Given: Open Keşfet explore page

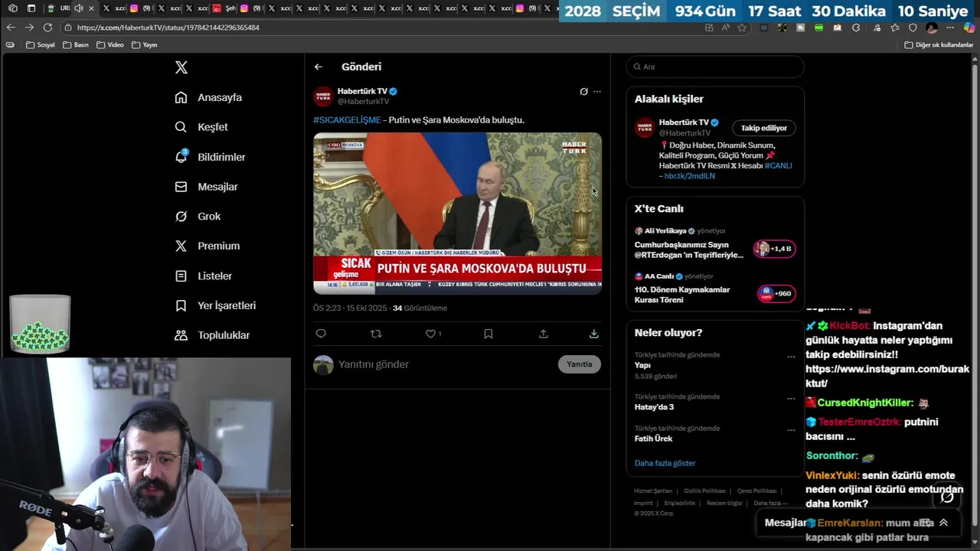Looking at the screenshot, I should [201, 127].
